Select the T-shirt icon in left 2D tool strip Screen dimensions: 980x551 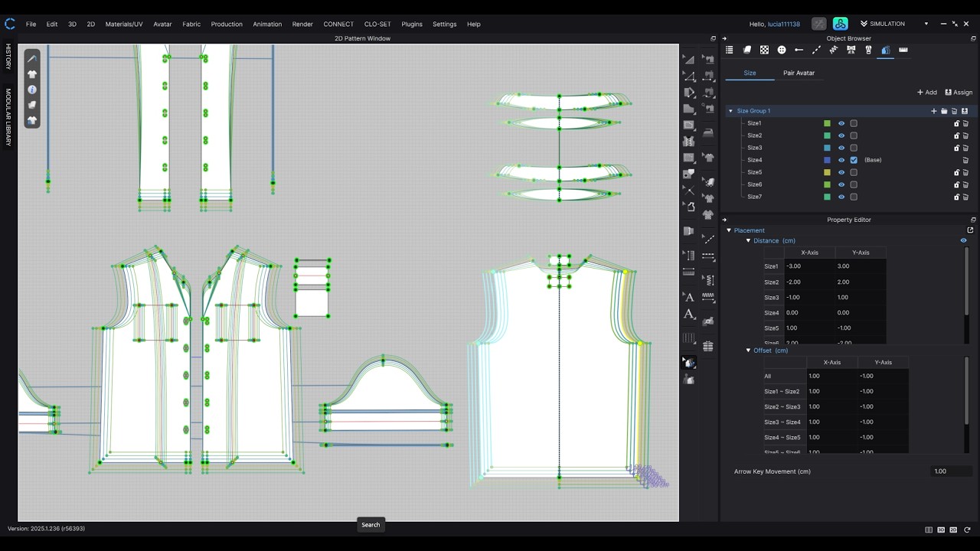click(32, 74)
